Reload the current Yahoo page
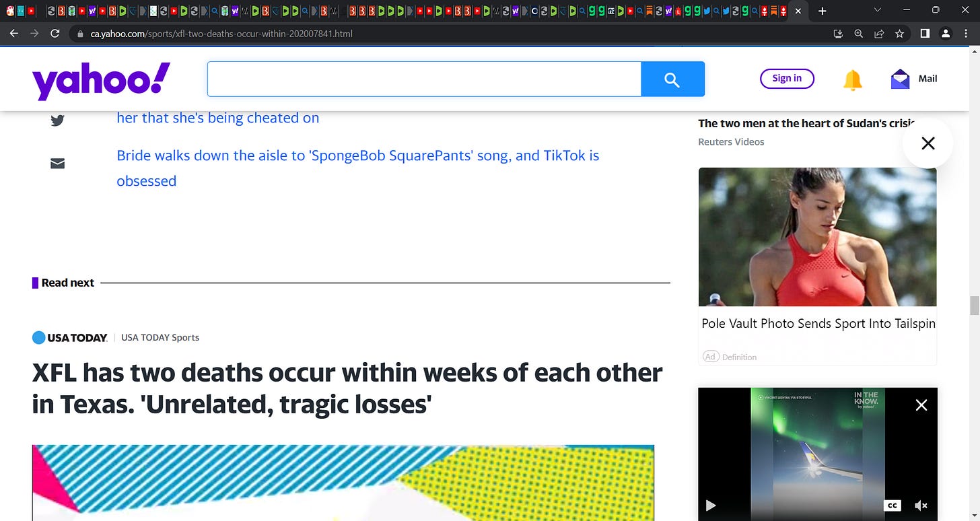This screenshot has height=521, width=980. (x=55, y=33)
